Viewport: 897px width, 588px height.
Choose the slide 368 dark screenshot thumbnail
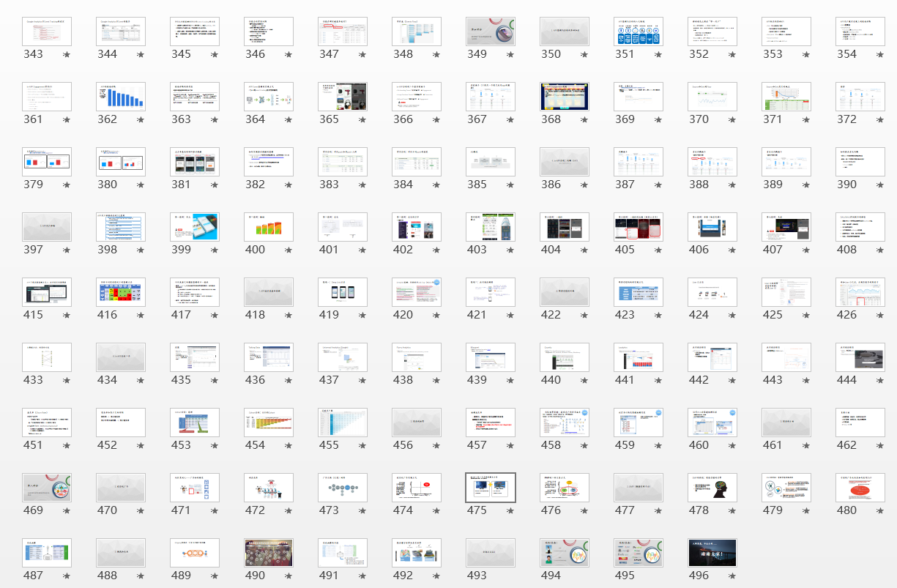point(565,97)
